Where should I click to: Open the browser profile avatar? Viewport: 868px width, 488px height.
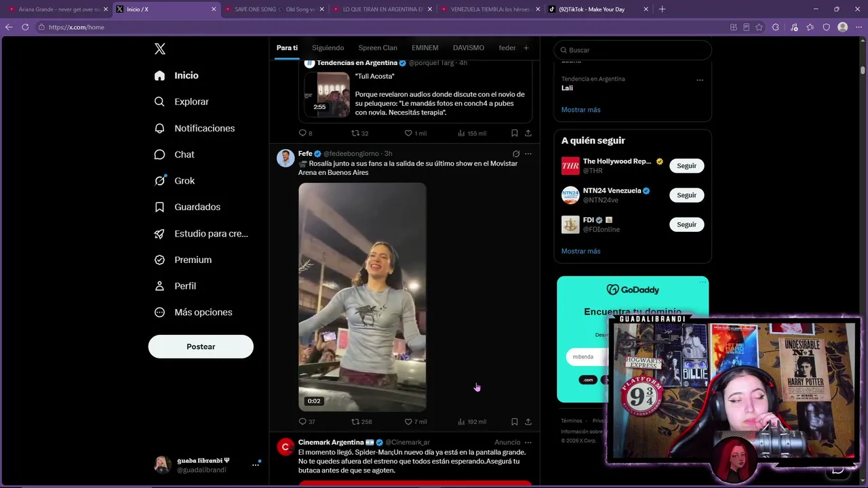[x=843, y=27]
